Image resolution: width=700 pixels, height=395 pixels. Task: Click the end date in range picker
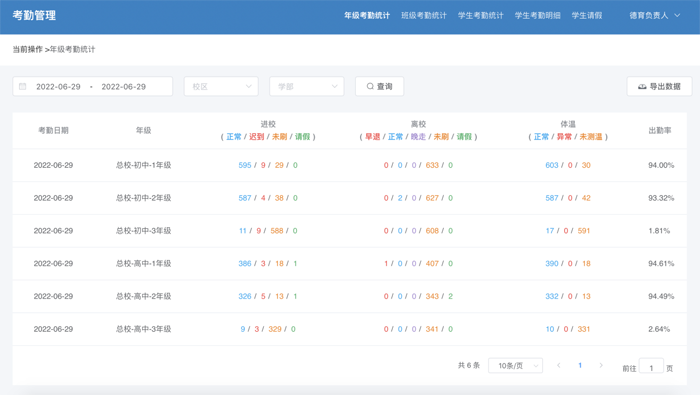[124, 87]
